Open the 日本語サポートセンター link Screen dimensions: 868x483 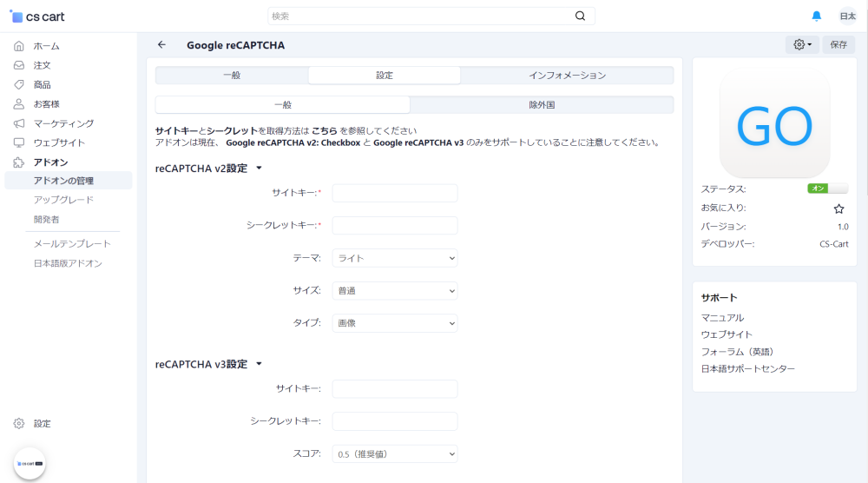tap(748, 369)
